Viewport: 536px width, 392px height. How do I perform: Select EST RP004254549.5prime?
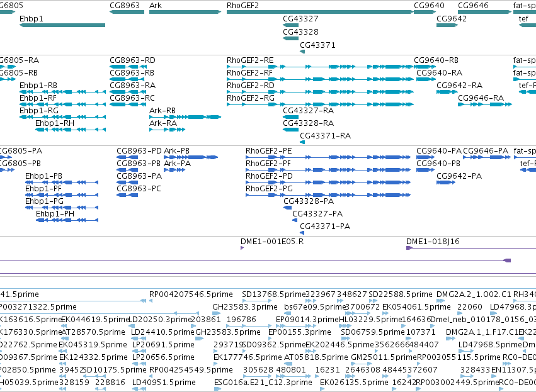coord(151,377)
